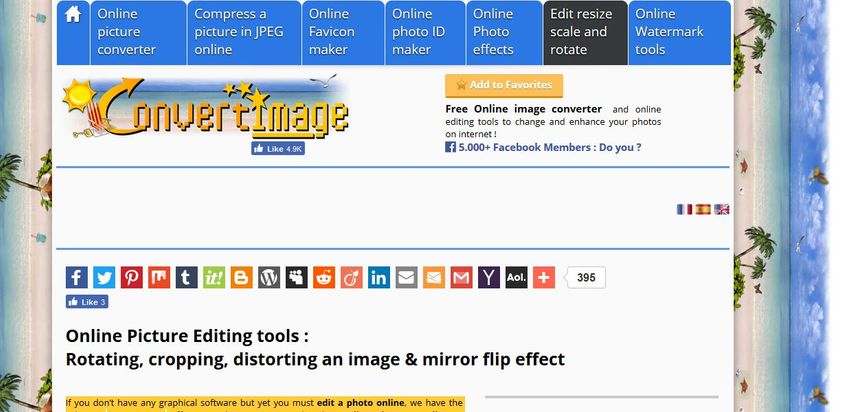Screen dimensions: 850x412
Task: Click the Add to Favorites button
Action: (x=504, y=85)
